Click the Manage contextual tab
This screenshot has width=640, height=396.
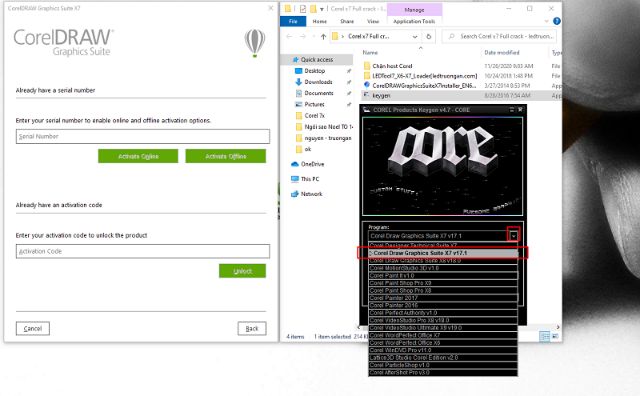(x=414, y=9)
